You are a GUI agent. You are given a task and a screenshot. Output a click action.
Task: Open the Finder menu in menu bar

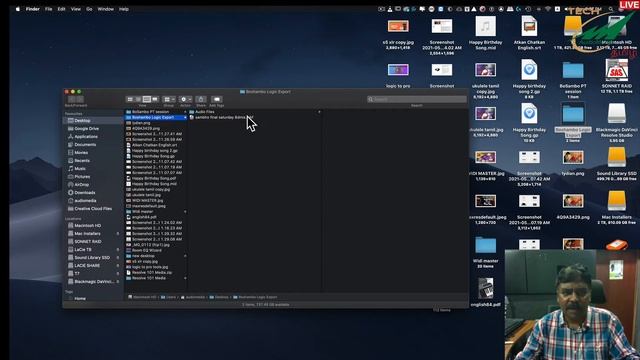point(33,9)
